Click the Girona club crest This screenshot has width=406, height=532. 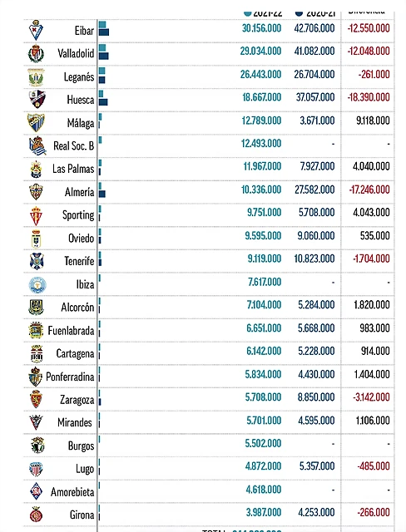tap(36, 515)
